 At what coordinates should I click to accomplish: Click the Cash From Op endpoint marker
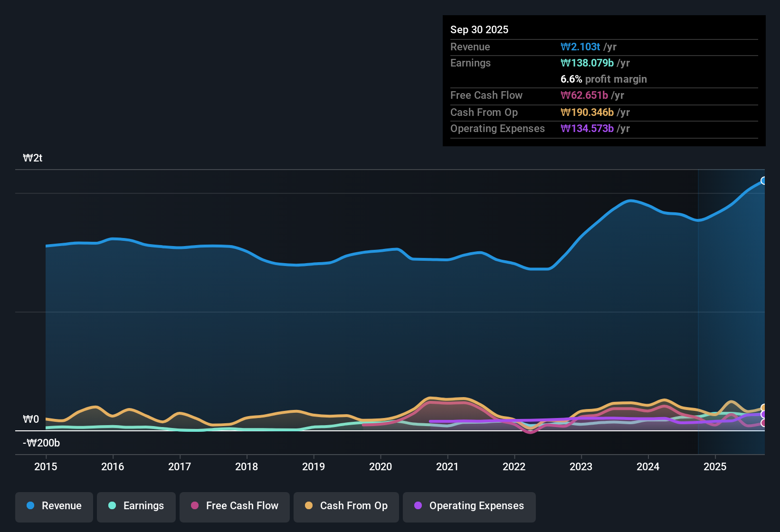(763, 407)
